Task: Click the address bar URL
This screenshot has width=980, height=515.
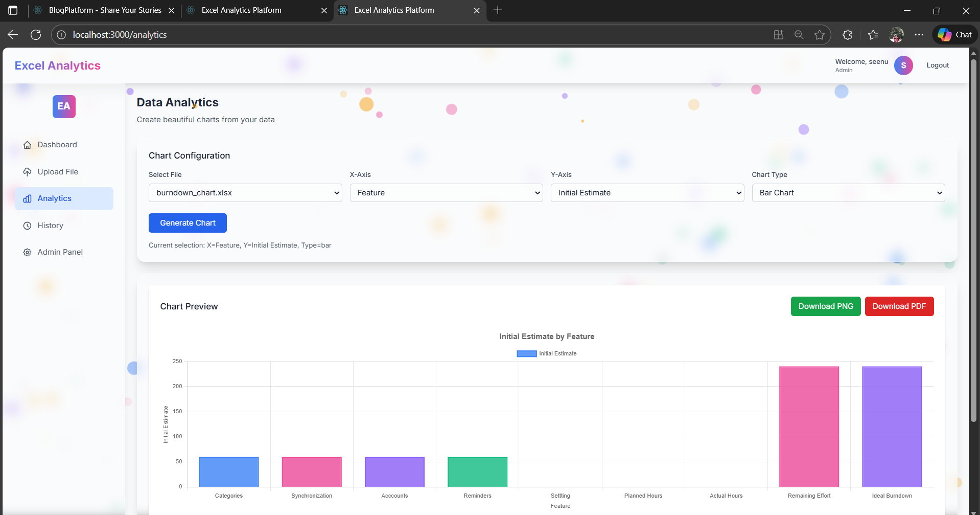Action: point(120,35)
